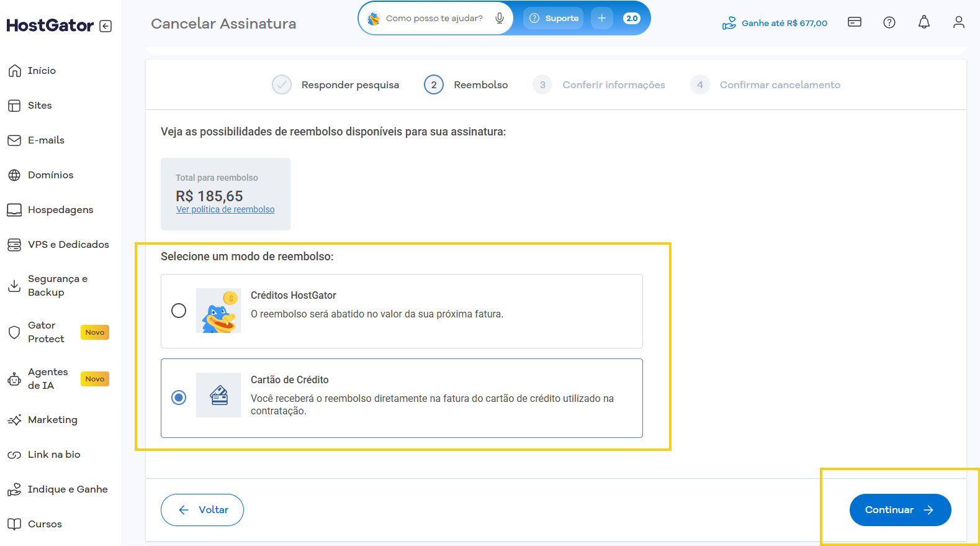Click the hand coin icon beside Ganhe até
Viewport: 980px width, 546px height.
tap(729, 24)
